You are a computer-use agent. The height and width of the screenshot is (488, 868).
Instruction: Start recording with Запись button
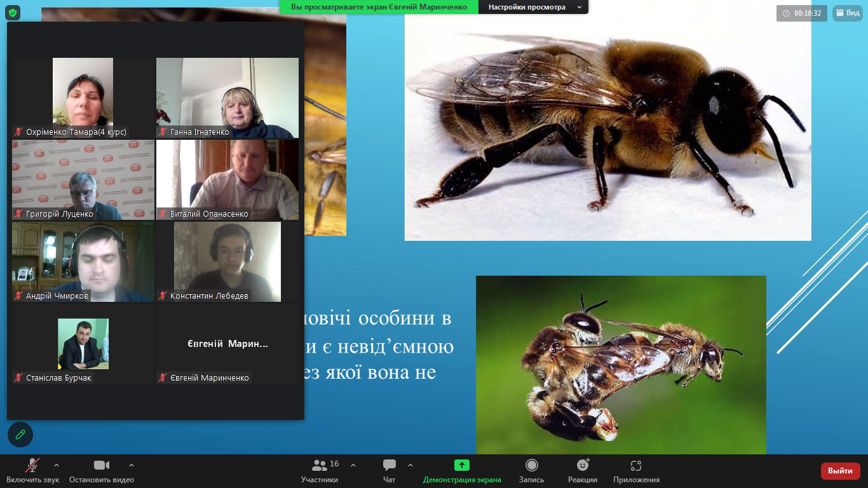coord(531,471)
